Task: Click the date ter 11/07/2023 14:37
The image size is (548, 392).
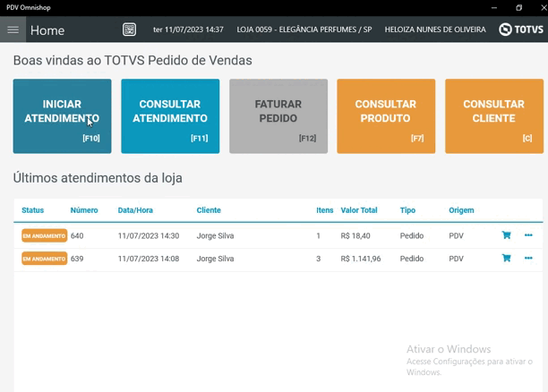Action: coord(188,30)
